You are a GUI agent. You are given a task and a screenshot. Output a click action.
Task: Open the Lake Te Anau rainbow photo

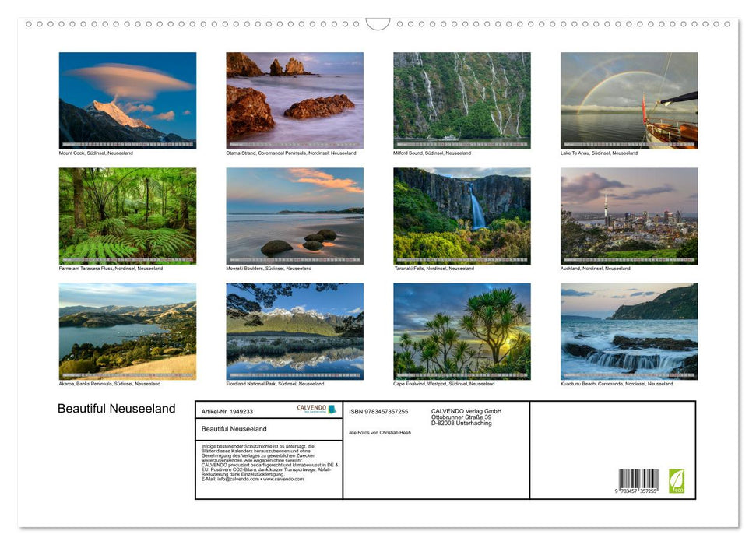click(x=628, y=100)
